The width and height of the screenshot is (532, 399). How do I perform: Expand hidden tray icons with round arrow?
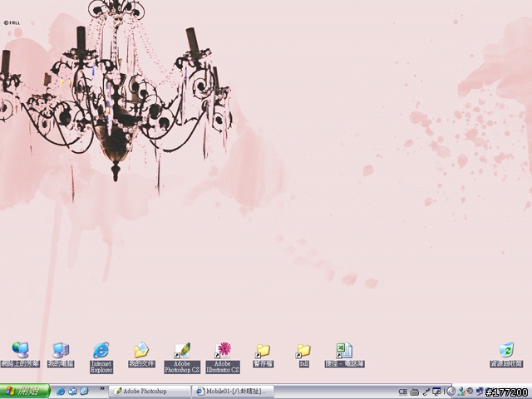point(451,392)
